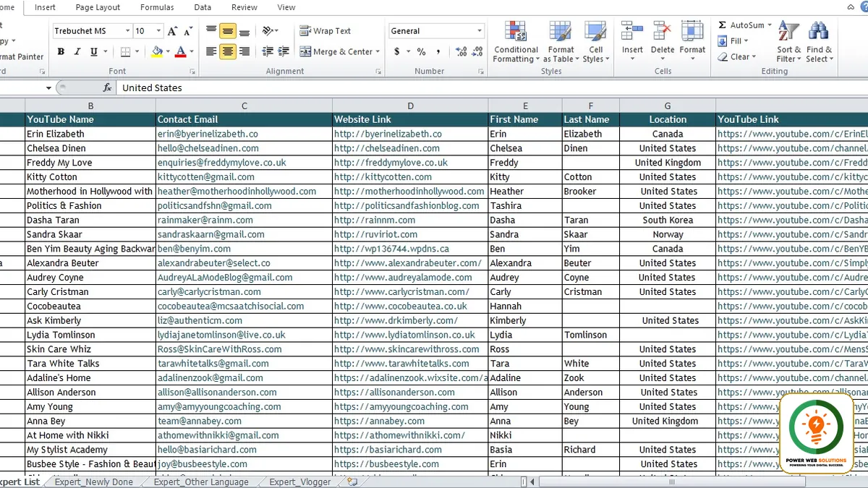Click formula bar showing United States
This screenshot has width=868, height=488.
(x=492, y=87)
